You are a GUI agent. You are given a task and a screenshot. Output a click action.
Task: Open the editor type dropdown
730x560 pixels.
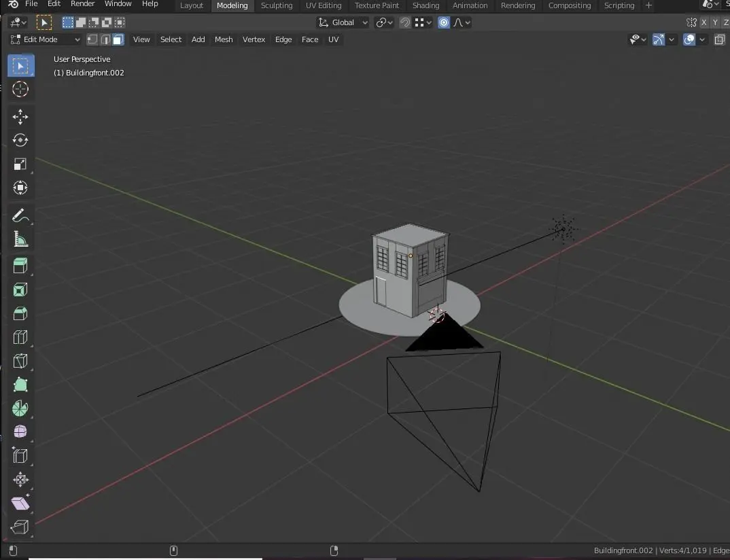pyautogui.click(x=18, y=22)
